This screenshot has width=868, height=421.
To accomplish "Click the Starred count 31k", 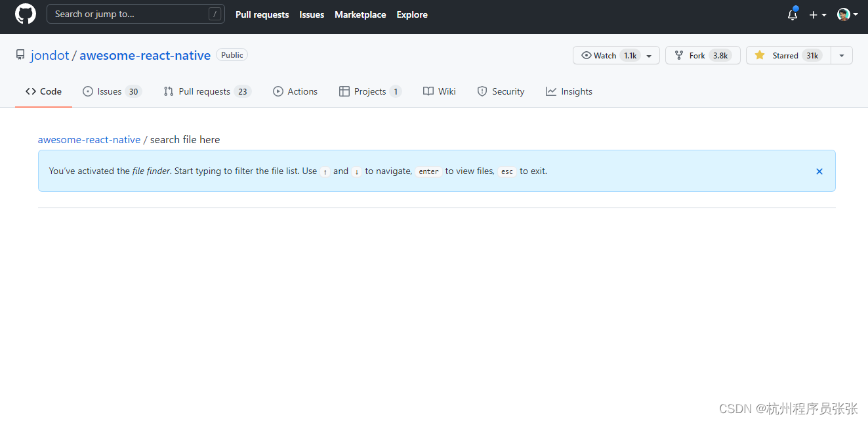I will (812, 55).
